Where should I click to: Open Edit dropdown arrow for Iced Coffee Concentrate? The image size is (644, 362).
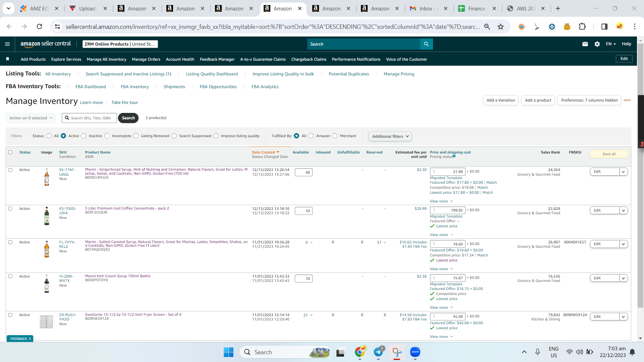point(624,210)
